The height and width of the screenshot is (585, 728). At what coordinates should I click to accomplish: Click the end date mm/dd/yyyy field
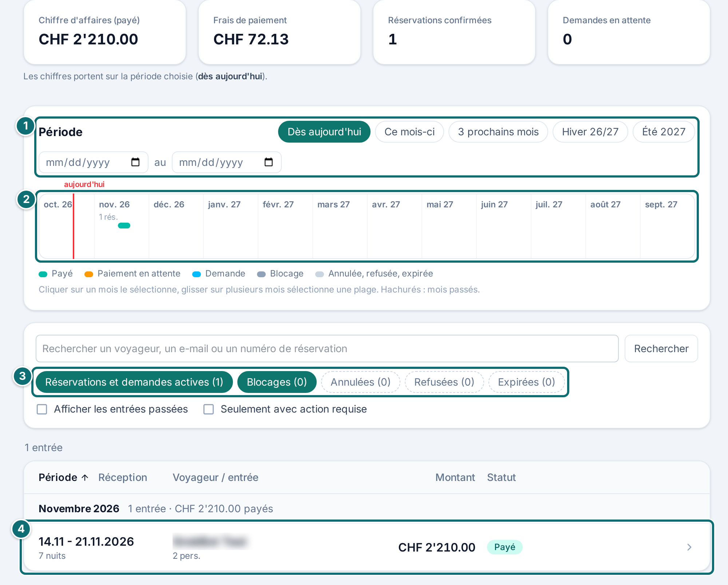pyautogui.click(x=227, y=162)
